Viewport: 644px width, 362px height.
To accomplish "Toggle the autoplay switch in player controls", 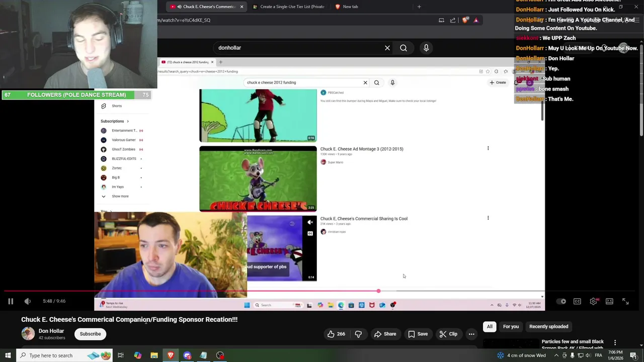I will pos(561,301).
